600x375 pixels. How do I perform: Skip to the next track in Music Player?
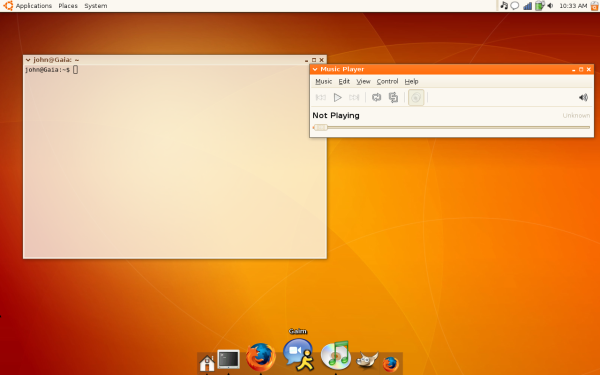(354, 98)
